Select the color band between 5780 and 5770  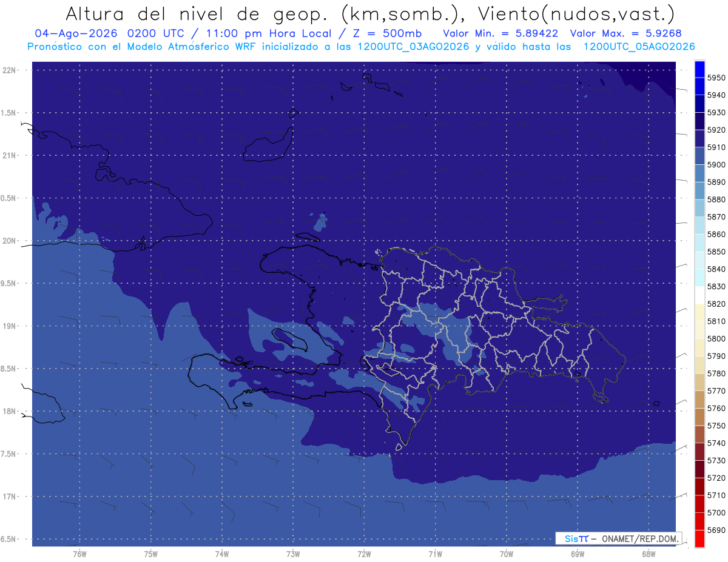pos(699,382)
